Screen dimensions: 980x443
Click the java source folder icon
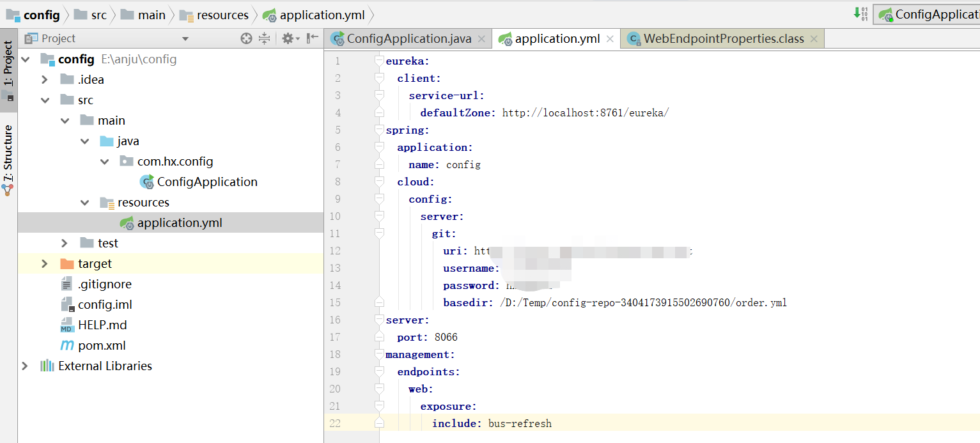(107, 141)
